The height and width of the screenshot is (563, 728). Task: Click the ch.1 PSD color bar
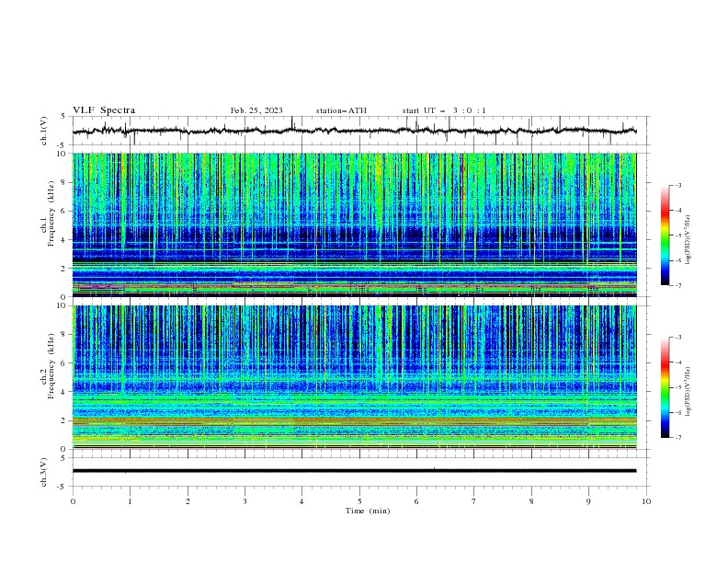pos(665,236)
